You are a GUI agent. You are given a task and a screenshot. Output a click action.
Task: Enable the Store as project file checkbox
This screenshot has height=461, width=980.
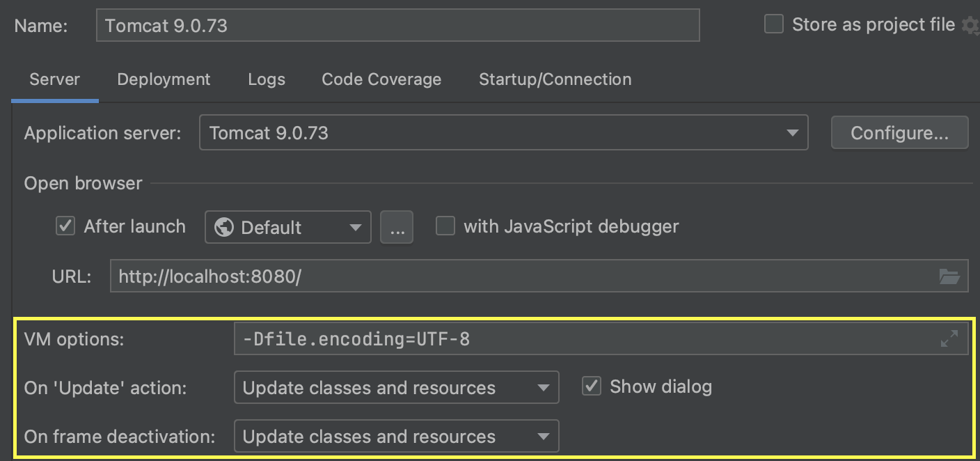pos(774,24)
